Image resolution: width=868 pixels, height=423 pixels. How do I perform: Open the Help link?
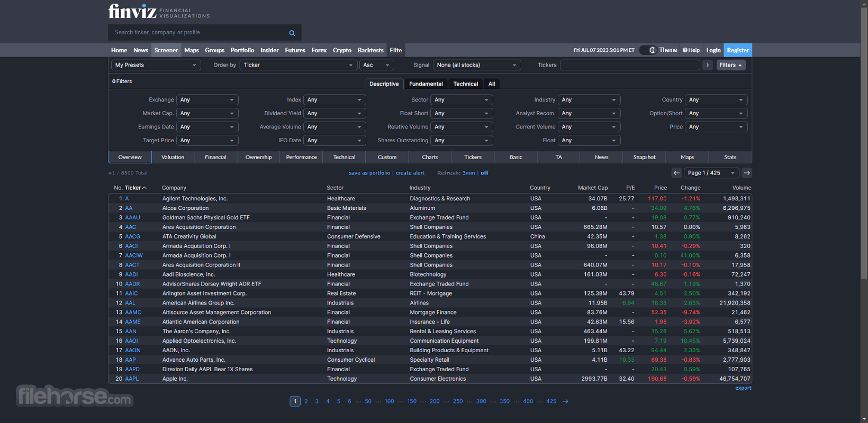(691, 50)
